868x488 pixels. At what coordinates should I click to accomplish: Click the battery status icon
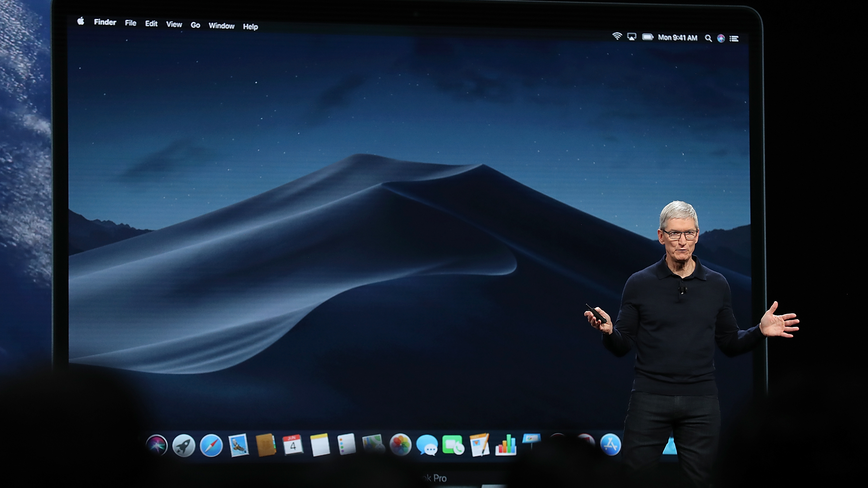click(x=648, y=37)
